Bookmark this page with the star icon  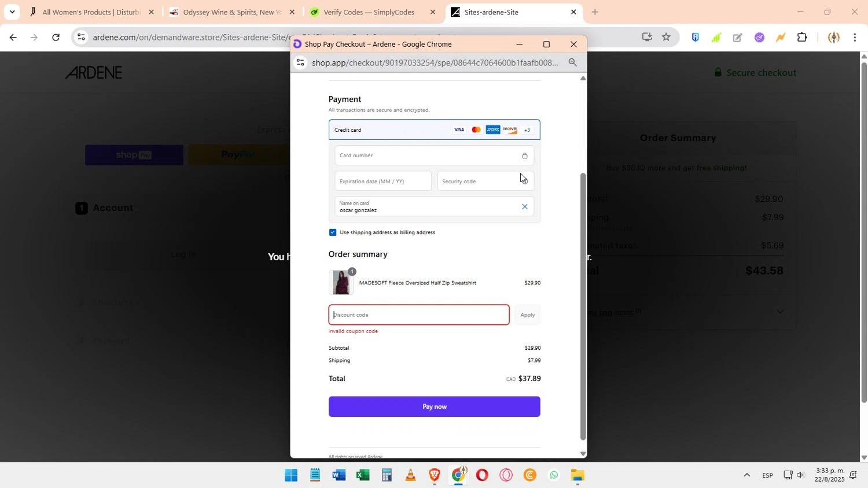click(666, 38)
